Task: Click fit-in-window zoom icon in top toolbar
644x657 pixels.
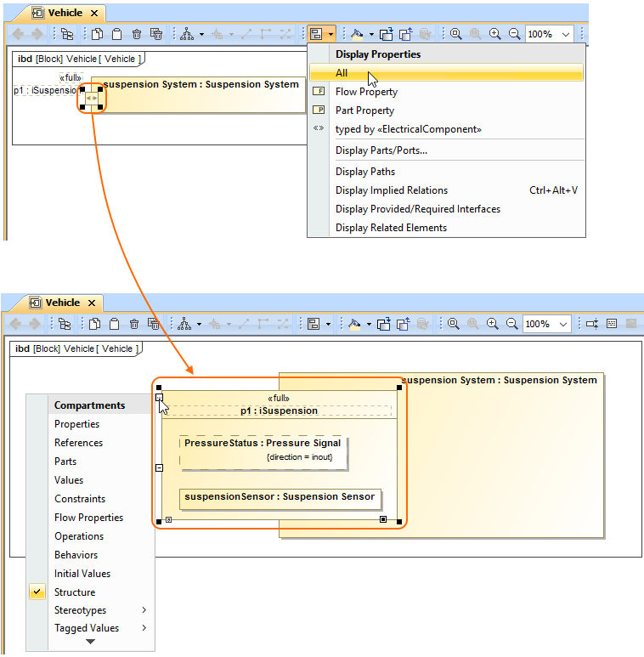Action: click(x=456, y=34)
